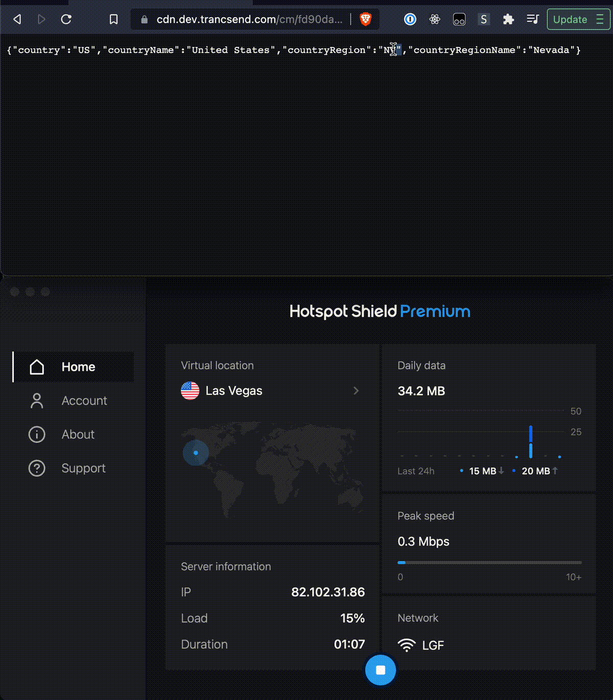Open the React DevTools extension
The height and width of the screenshot is (700, 613).
pyautogui.click(x=435, y=19)
